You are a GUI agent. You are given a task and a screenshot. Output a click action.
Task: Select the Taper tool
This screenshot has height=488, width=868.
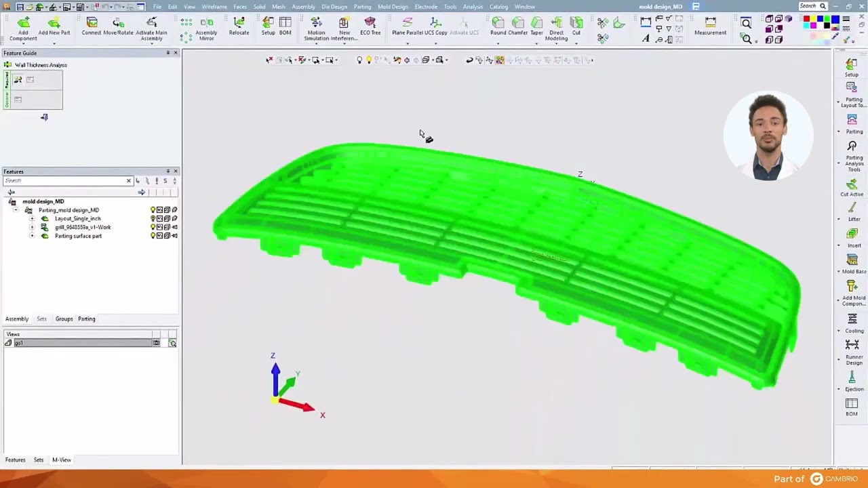pos(536,26)
